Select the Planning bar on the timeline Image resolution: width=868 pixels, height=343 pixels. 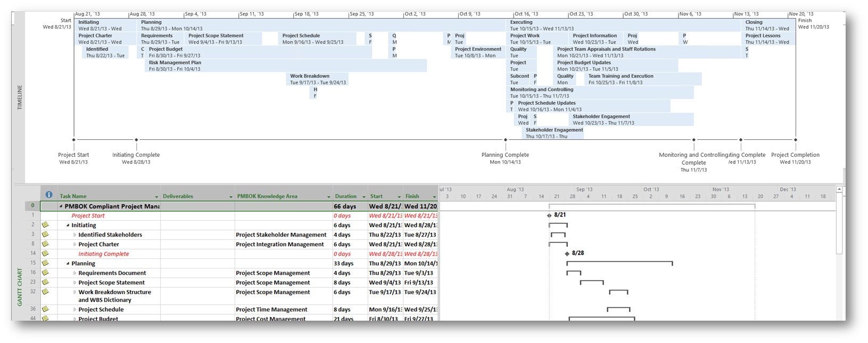pyautogui.click(x=321, y=26)
